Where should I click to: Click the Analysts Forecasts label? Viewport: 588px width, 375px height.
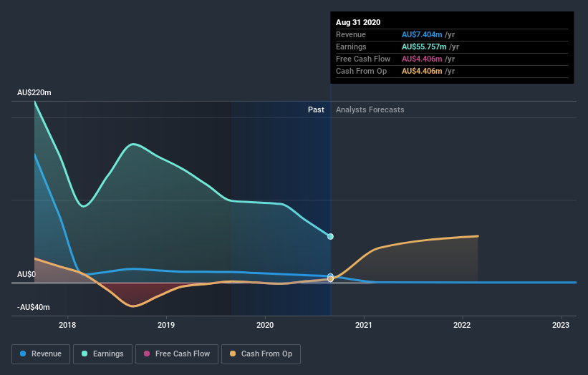pos(370,109)
